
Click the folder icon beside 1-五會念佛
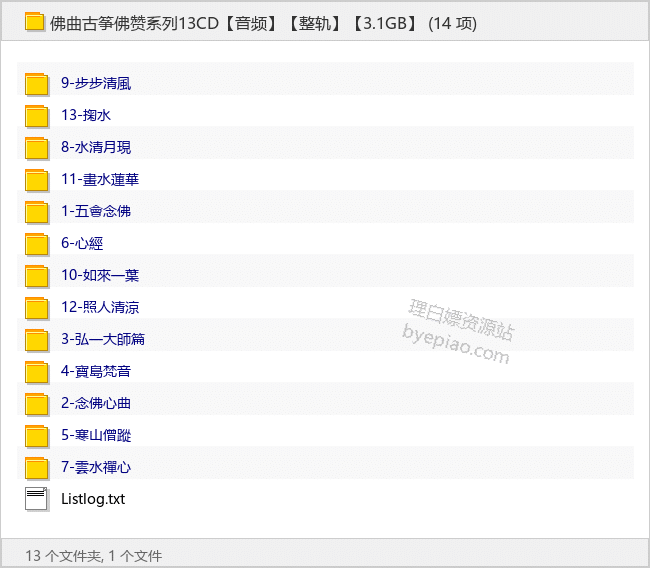coord(36,212)
